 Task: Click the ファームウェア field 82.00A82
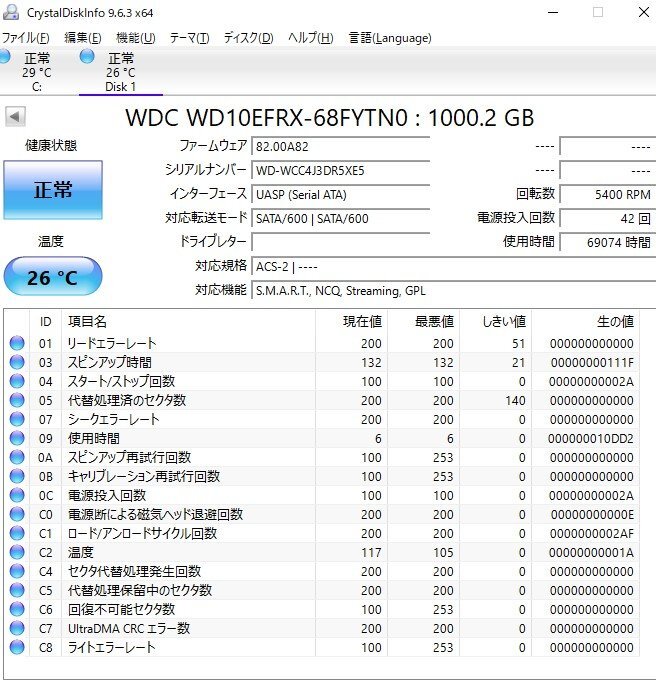click(341, 147)
